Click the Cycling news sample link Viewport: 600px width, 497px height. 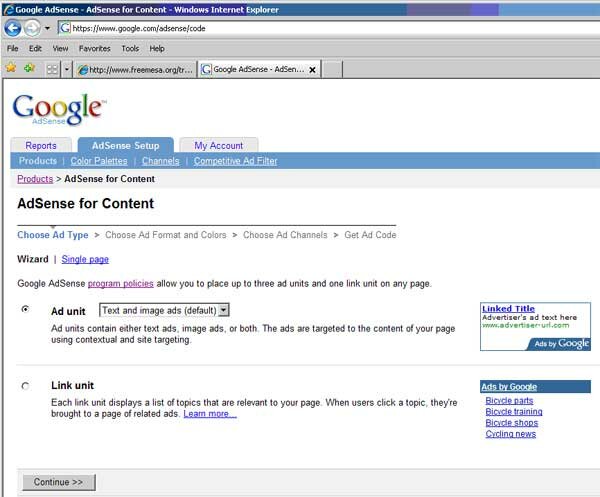510,434
